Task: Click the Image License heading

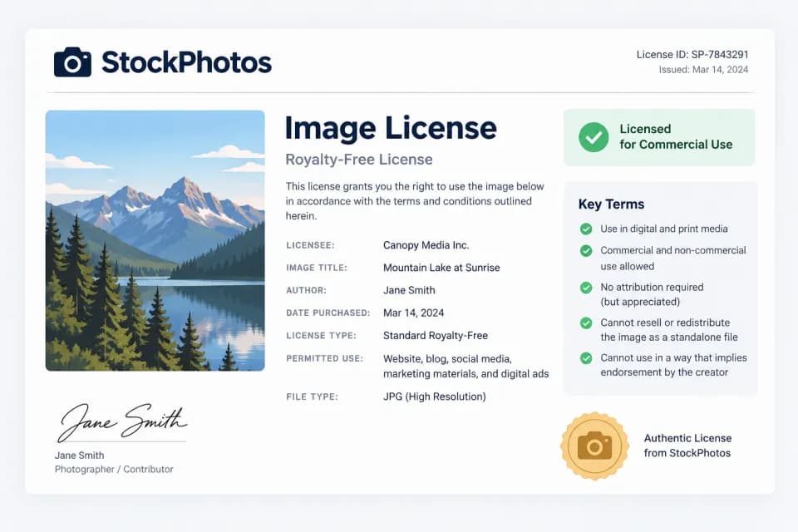Action: click(x=391, y=128)
